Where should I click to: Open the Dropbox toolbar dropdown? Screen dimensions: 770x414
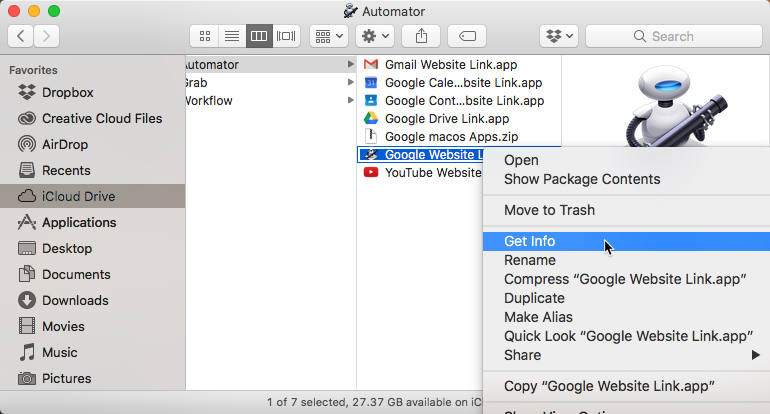pos(559,36)
